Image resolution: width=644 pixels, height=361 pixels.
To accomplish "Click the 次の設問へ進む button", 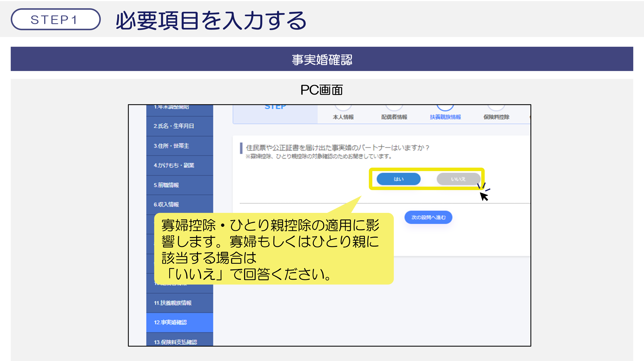I will click(x=428, y=217).
